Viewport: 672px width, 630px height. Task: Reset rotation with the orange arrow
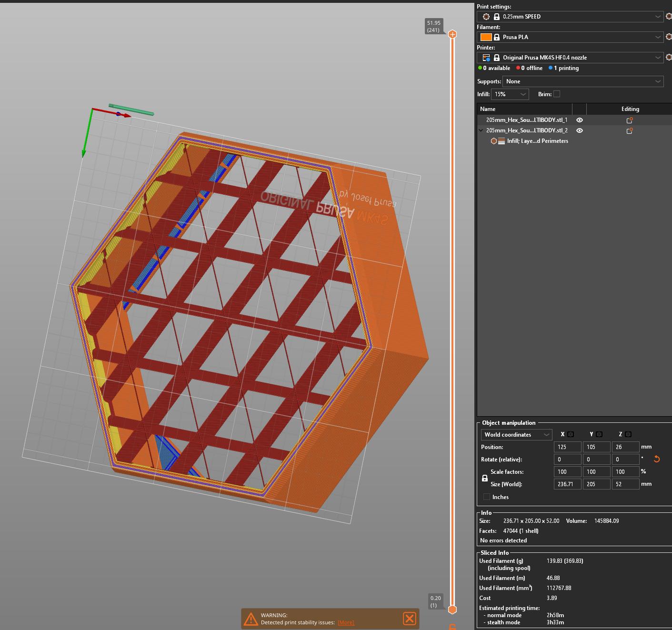point(657,459)
